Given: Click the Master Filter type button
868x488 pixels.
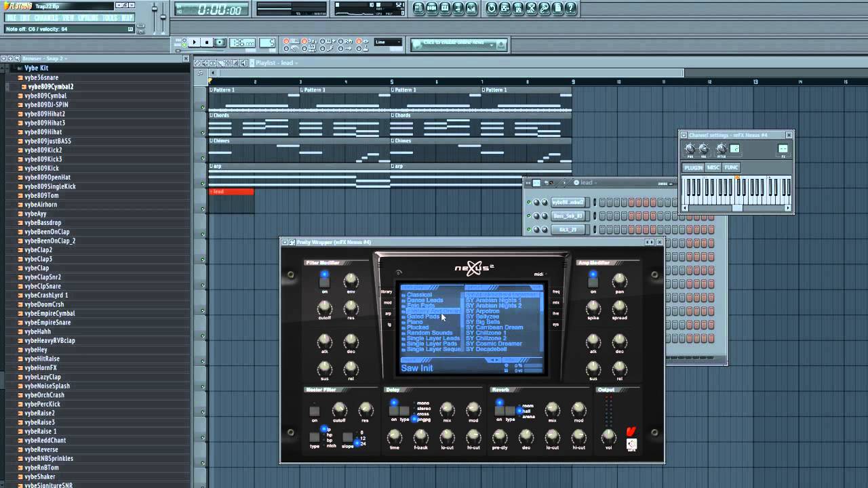Looking at the screenshot, I should pos(314,437).
